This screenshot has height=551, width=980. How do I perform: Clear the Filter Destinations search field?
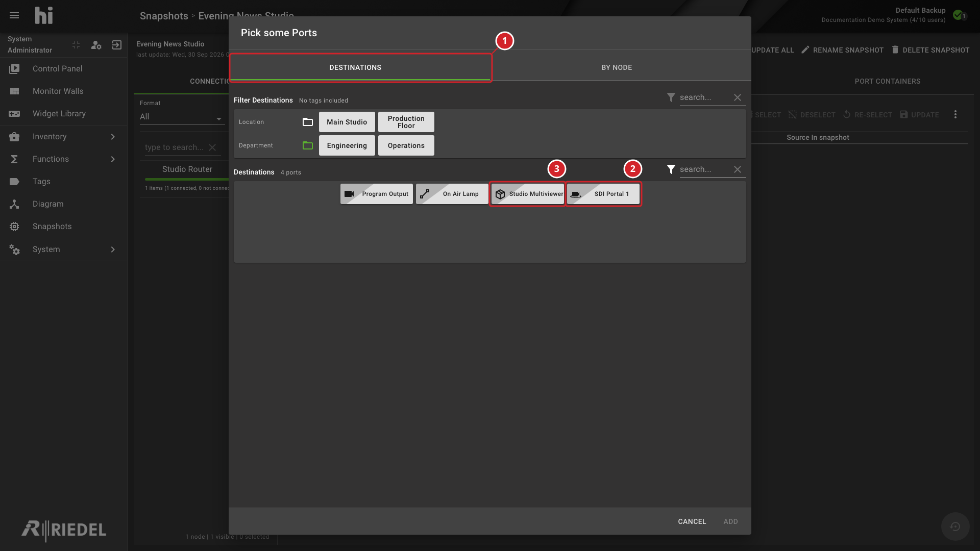(x=738, y=97)
